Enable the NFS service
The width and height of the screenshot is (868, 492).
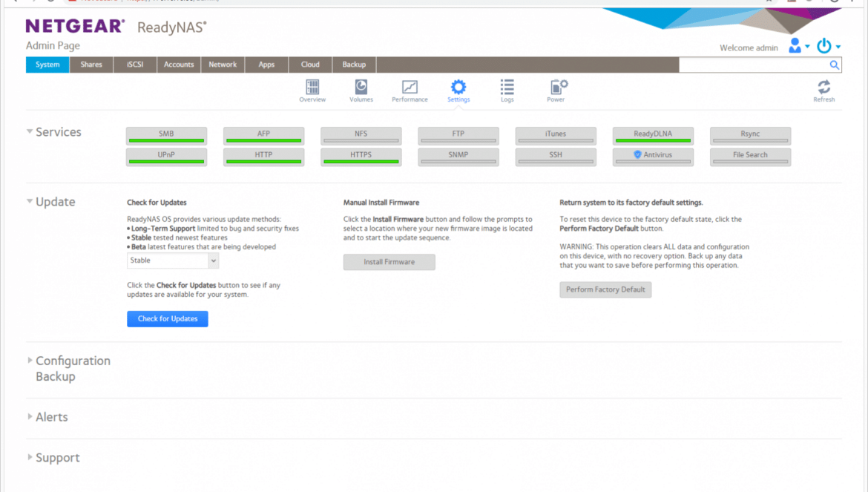[361, 136]
